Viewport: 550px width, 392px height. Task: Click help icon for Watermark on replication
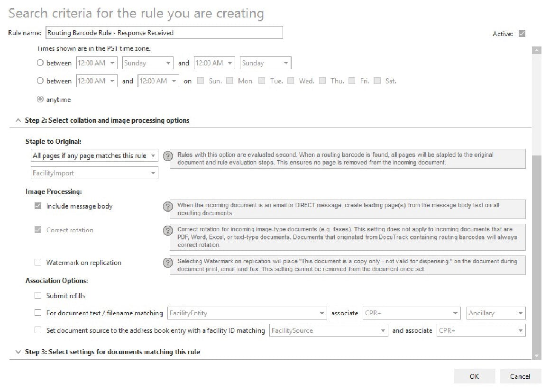[x=167, y=263]
